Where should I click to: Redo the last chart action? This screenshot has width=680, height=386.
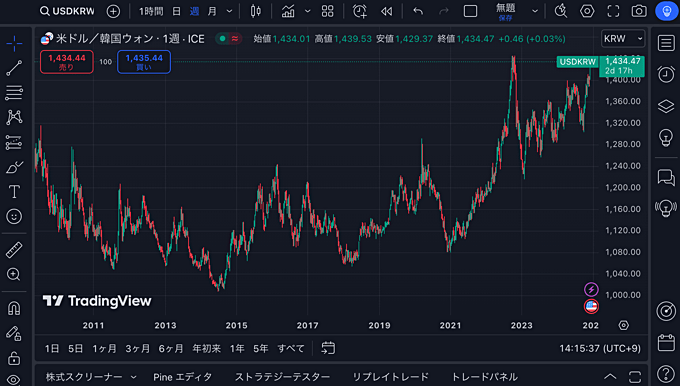tap(444, 11)
